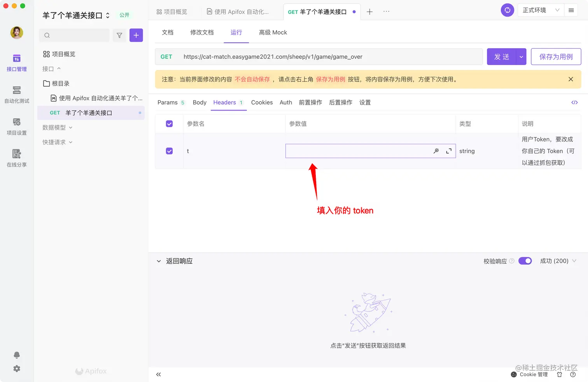Open the Auth tab
The width and height of the screenshot is (588, 382).
point(286,103)
